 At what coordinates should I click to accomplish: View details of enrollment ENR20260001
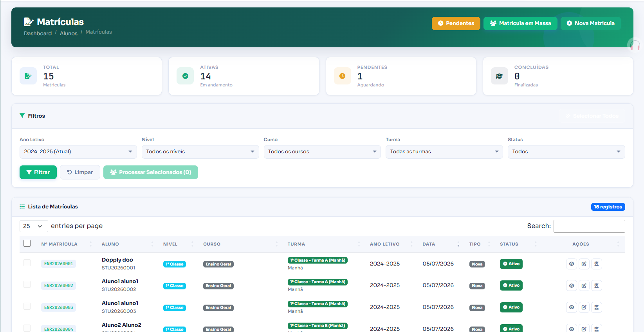(x=572, y=264)
